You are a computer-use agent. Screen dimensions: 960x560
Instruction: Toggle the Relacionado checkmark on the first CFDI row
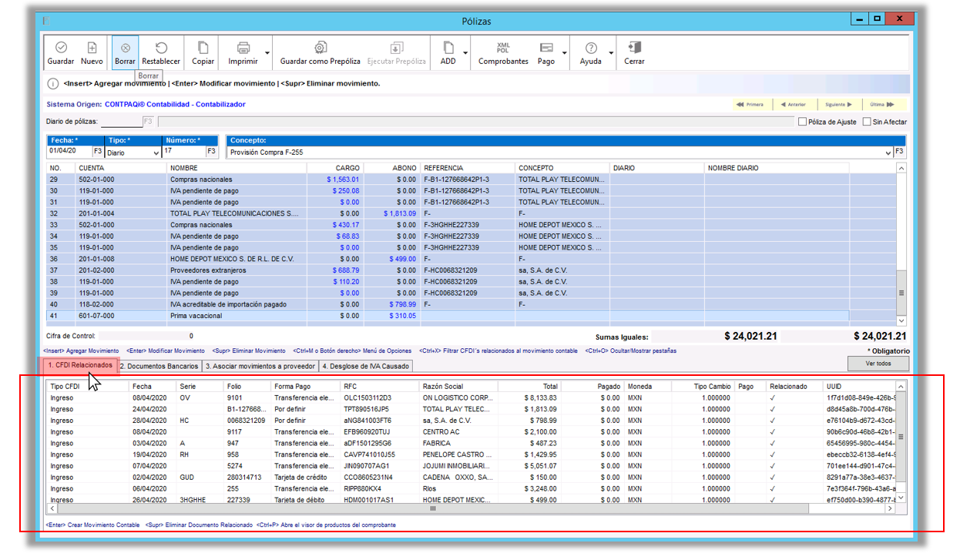[773, 397]
